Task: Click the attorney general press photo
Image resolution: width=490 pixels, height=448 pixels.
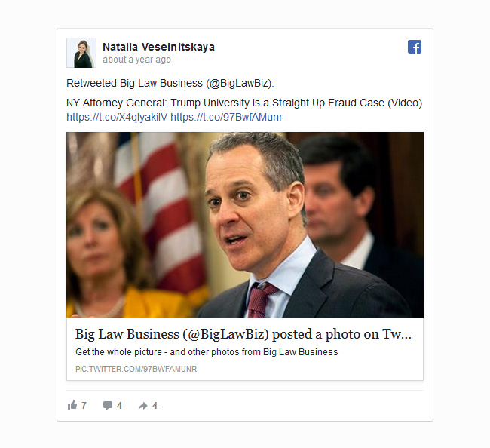Action: [245, 225]
